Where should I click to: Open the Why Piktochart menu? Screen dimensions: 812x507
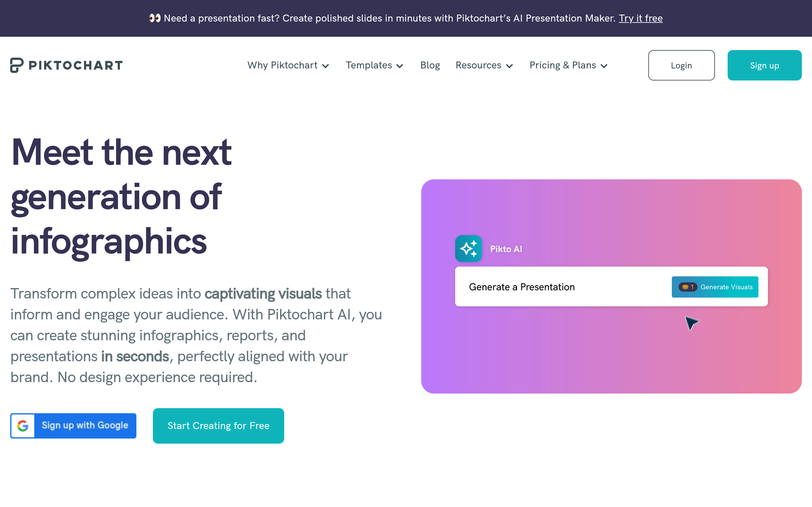pyautogui.click(x=283, y=65)
